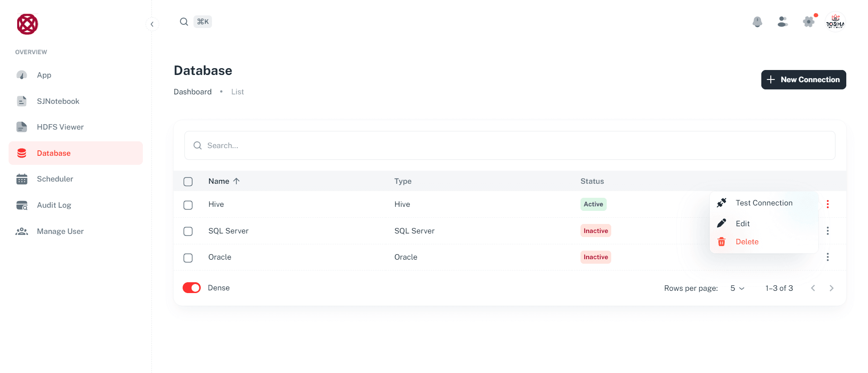Viewport: 868px width, 373px height.
Task: Check the SQL Server row checkbox
Action: point(188,231)
